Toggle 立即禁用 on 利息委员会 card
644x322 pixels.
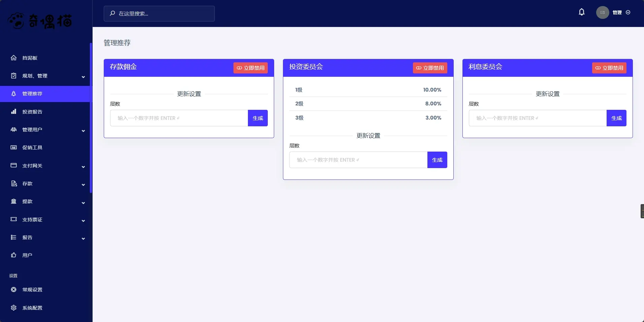coord(609,68)
